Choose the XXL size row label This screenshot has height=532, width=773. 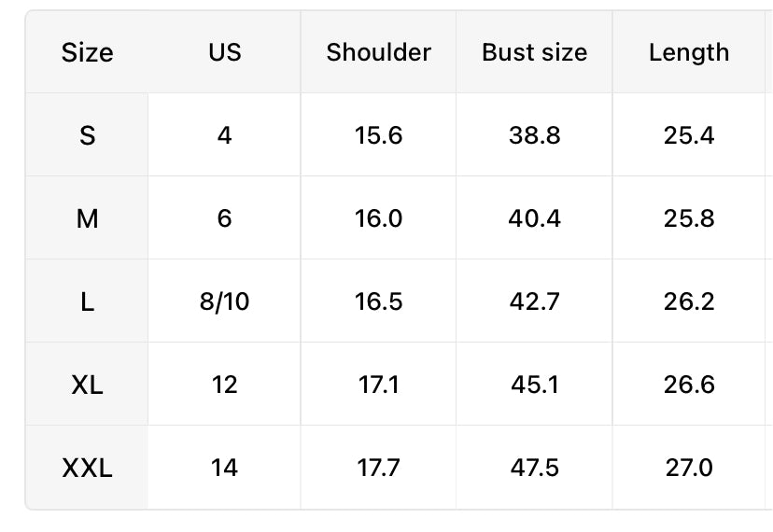[87, 468]
